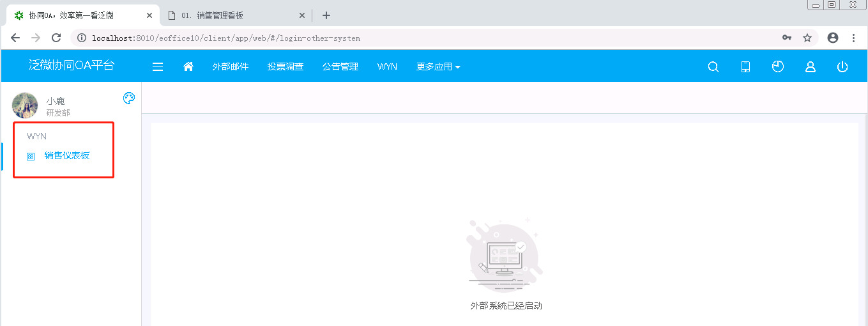Reload the page with refresh button
The image size is (868, 326).
(x=56, y=38)
